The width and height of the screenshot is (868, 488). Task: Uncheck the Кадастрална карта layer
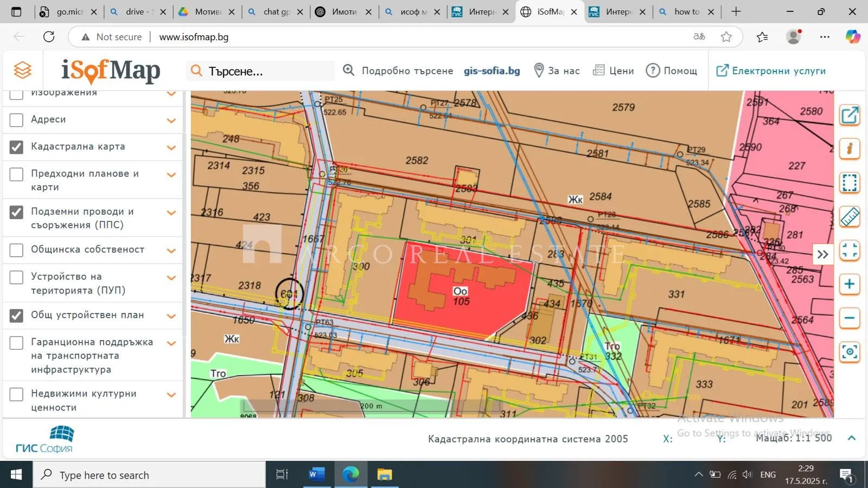pos(17,147)
